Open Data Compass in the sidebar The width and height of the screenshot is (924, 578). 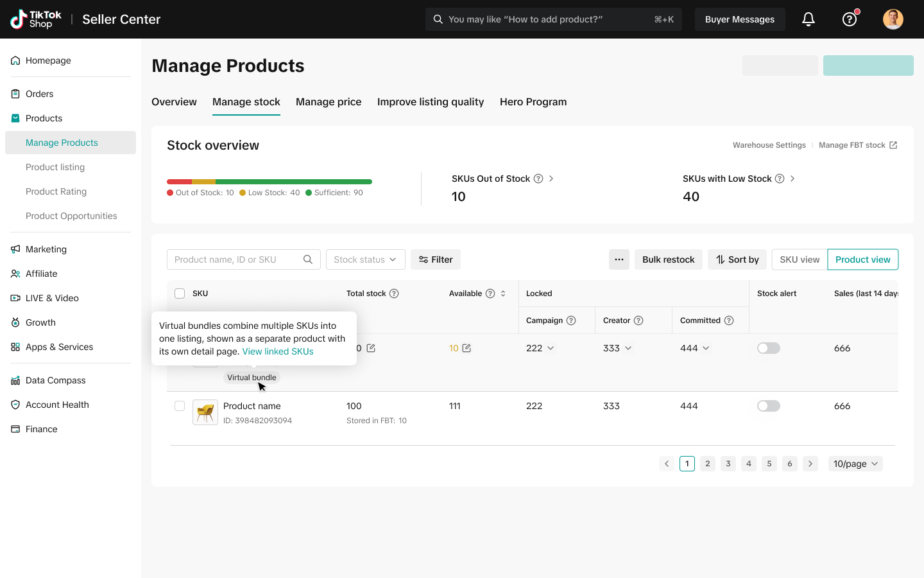pos(55,380)
